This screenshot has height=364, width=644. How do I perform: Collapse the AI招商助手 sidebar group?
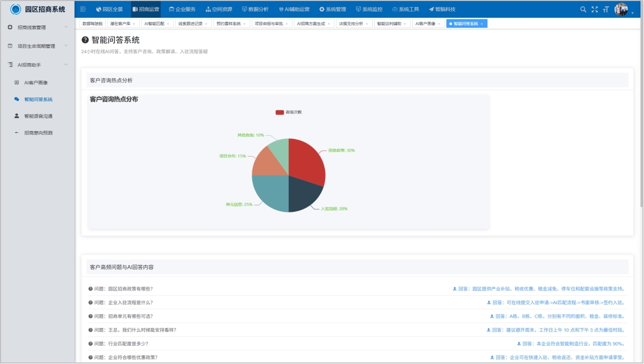pyautogui.click(x=37, y=65)
